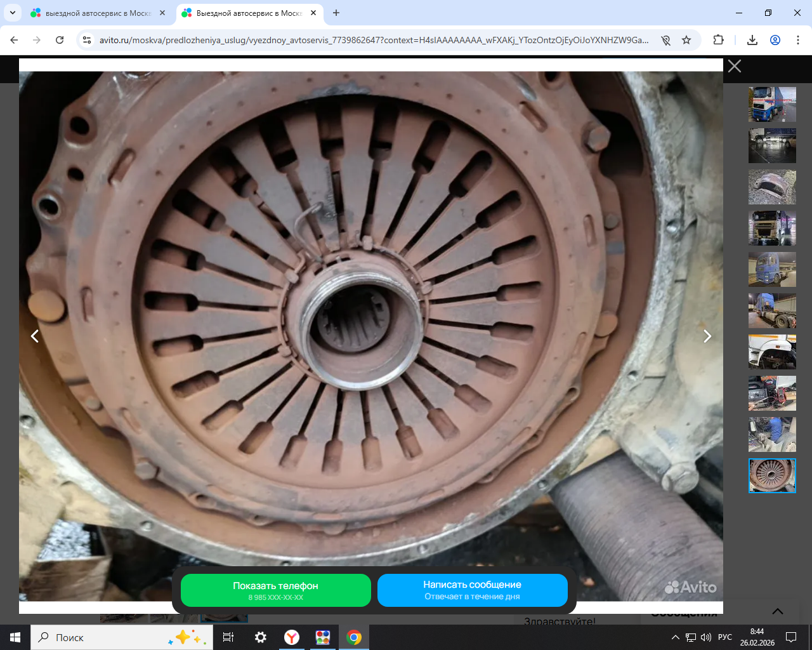Go to the previous photo arrow
Screen dimensions: 812x650
click(x=35, y=336)
